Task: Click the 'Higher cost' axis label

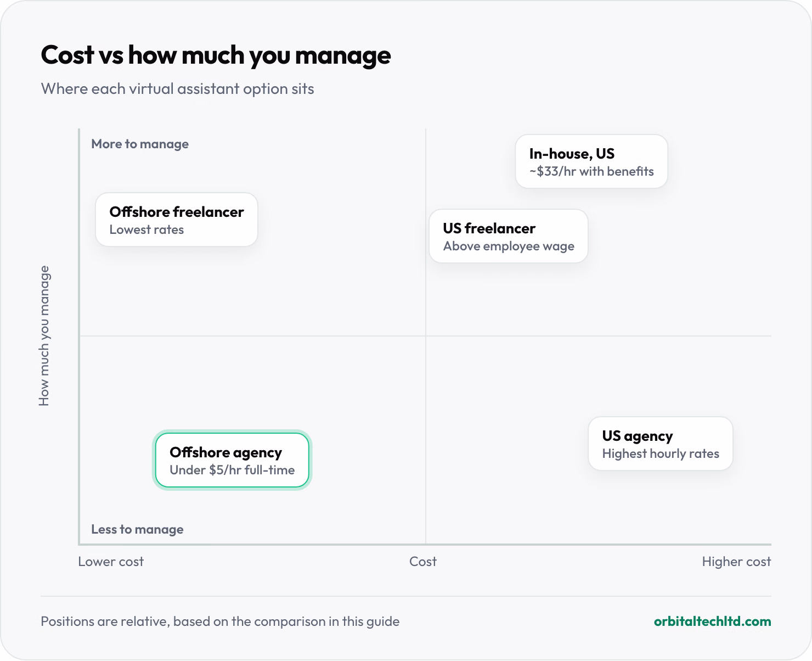Action: coord(736,562)
